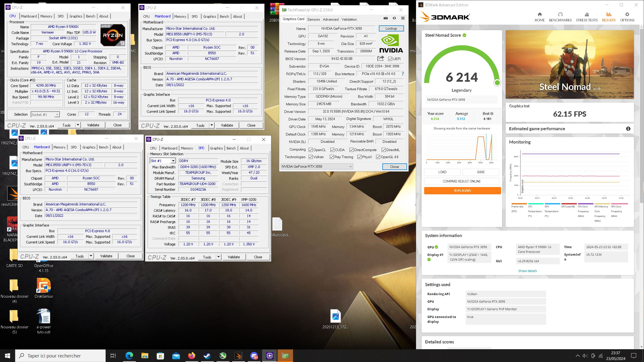Open the DiskGenius desktop shortcut
This screenshot has width=644, height=362.
pos(44,288)
